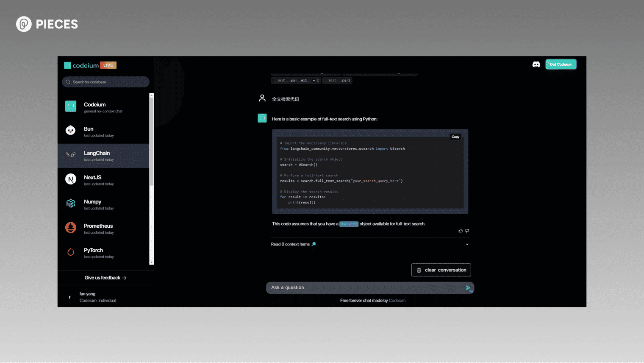Screen dimensions: 644x363
Task: Click the "search = USearch()" code line
Action: pos(299,165)
